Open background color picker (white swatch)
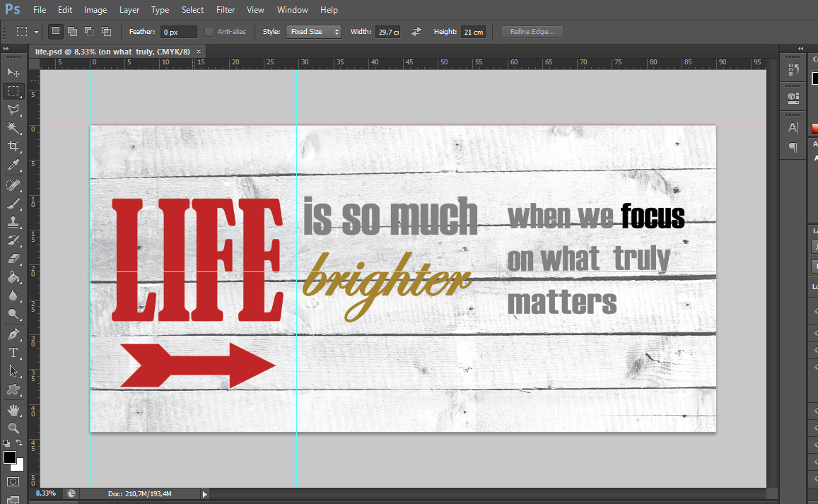The width and height of the screenshot is (818, 504). pos(20,466)
